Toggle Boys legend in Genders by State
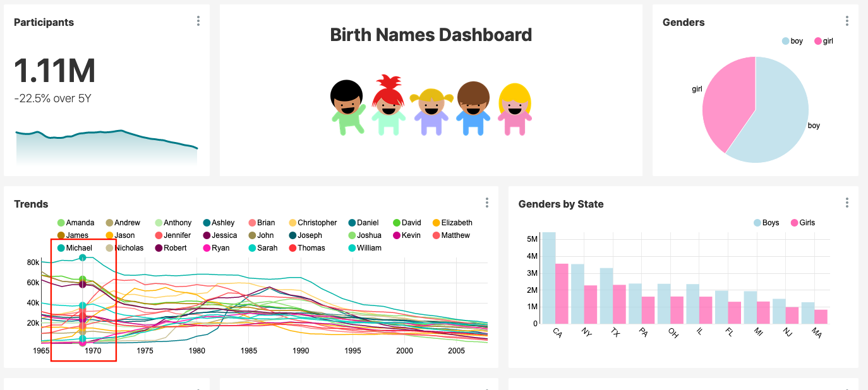 tap(766, 223)
